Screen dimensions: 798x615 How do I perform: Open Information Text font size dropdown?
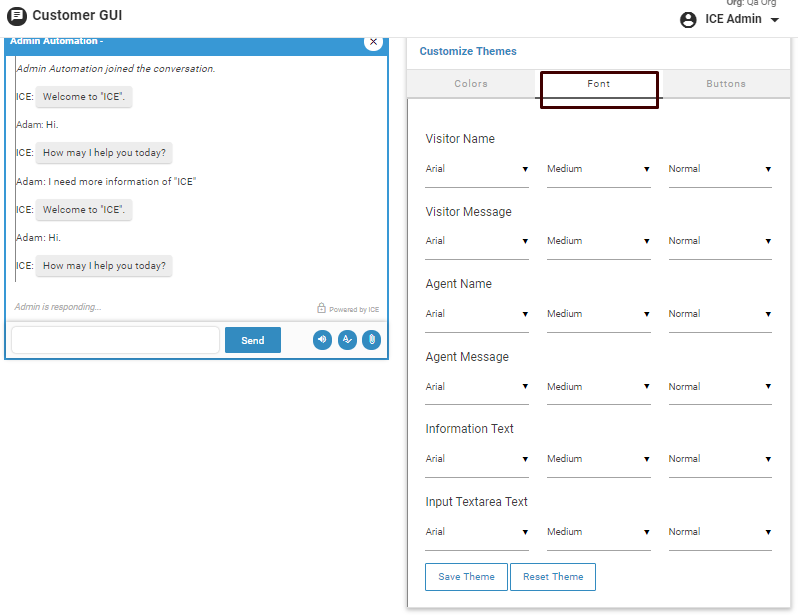click(x=598, y=460)
